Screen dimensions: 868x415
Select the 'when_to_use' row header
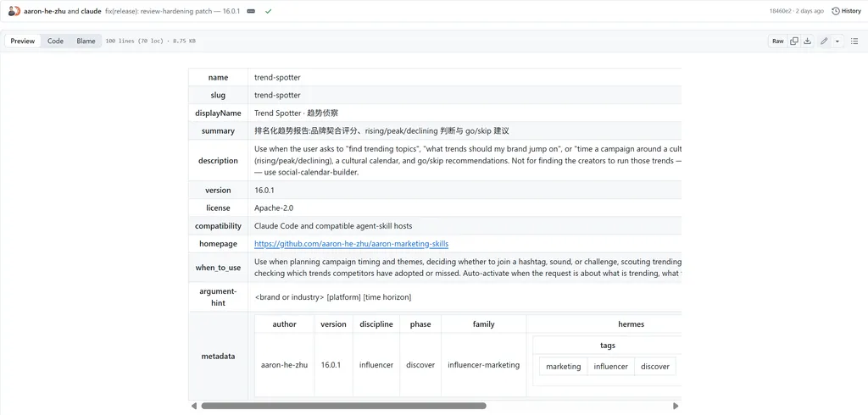point(218,268)
